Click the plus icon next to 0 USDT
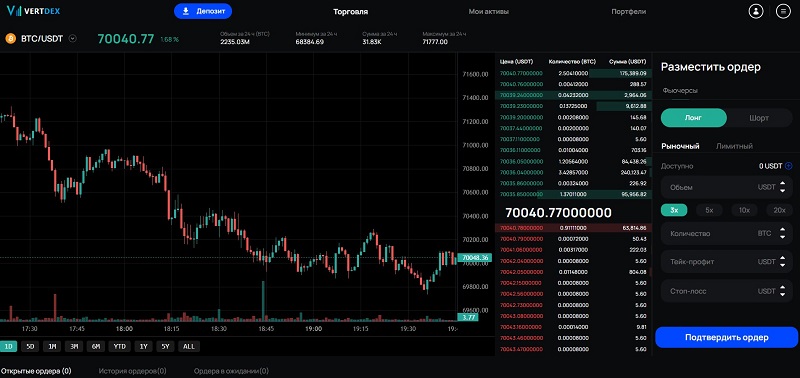This screenshot has height=378, width=800. pyautogui.click(x=789, y=166)
